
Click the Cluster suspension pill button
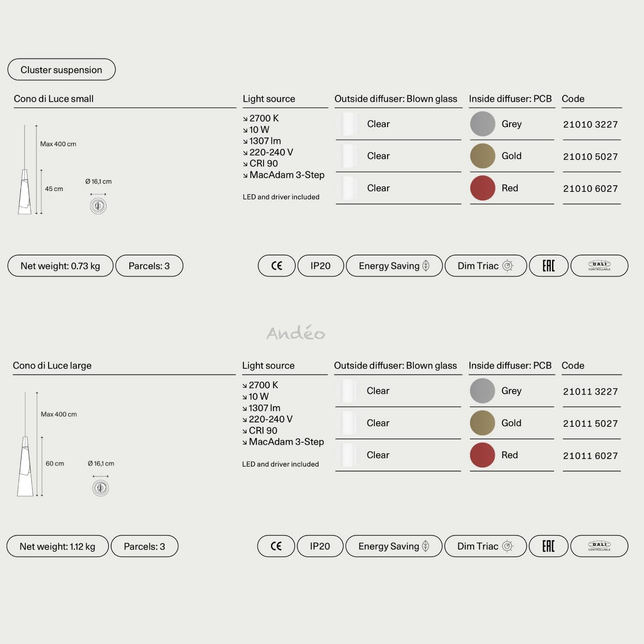tap(61, 70)
